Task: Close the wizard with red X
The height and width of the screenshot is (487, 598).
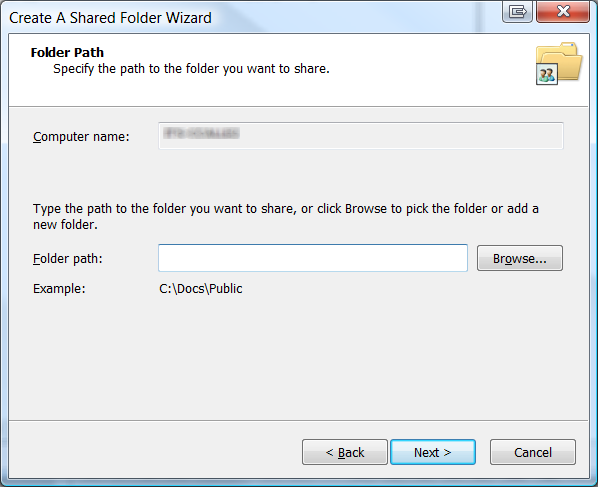Action: click(563, 11)
